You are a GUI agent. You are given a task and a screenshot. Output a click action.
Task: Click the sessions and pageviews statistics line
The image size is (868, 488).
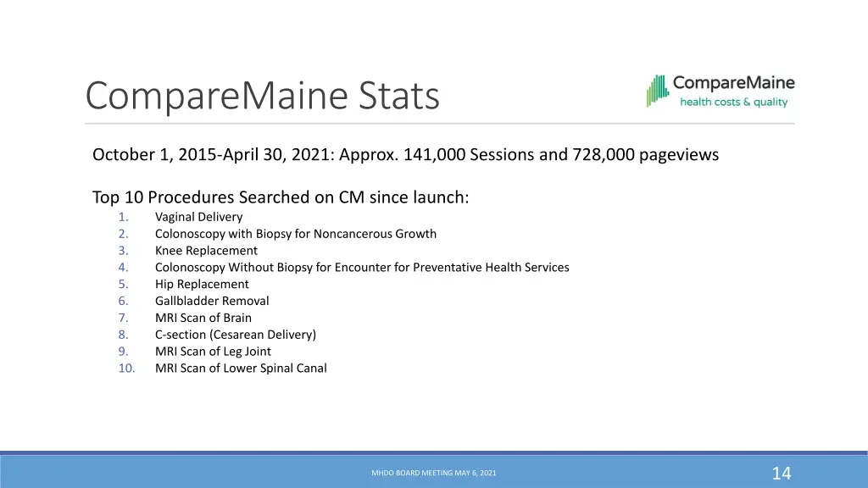(x=405, y=154)
